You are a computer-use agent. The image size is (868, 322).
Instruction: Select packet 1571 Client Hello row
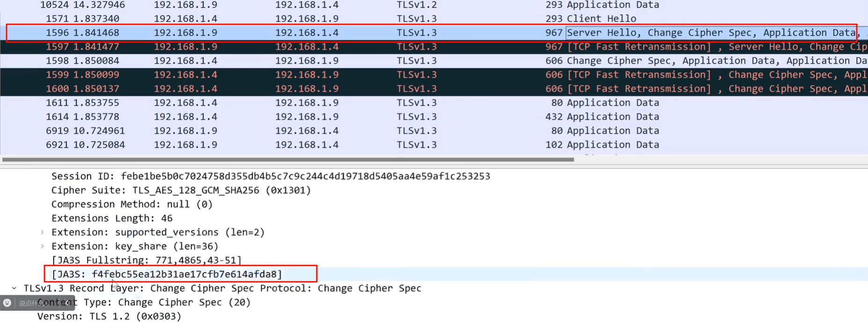pyautogui.click(x=434, y=19)
